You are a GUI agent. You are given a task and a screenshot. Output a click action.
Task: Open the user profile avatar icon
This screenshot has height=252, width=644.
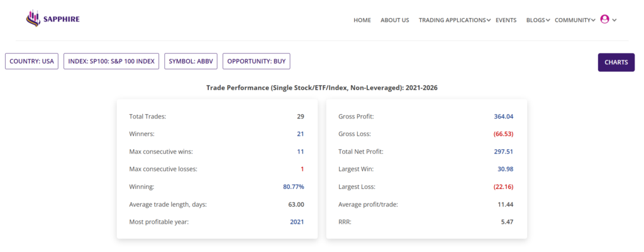coord(604,20)
